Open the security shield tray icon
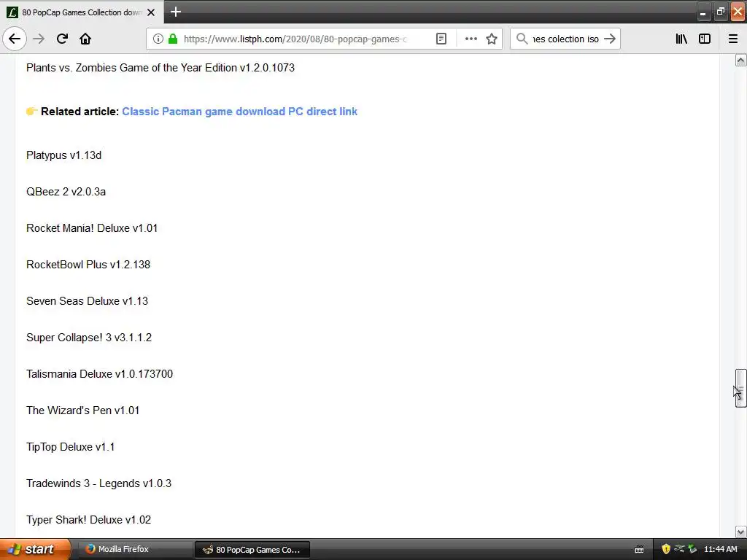The image size is (747, 560). click(x=666, y=549)
